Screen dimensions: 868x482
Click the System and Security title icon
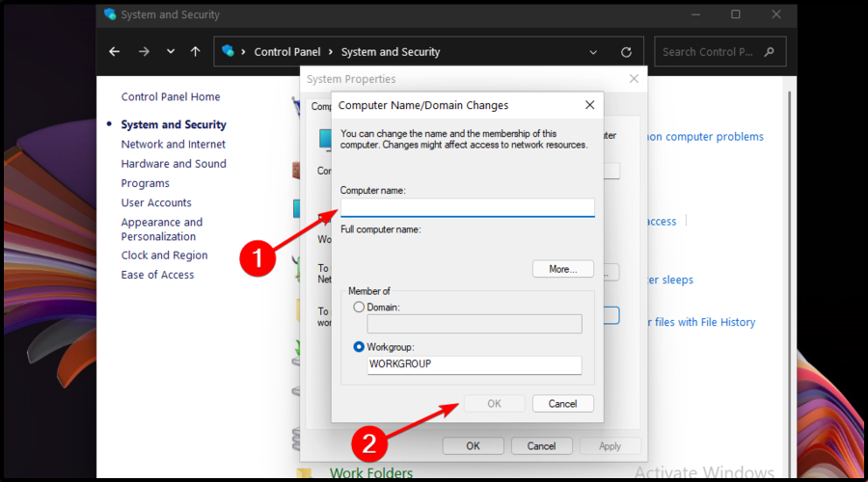click(110, 14)
